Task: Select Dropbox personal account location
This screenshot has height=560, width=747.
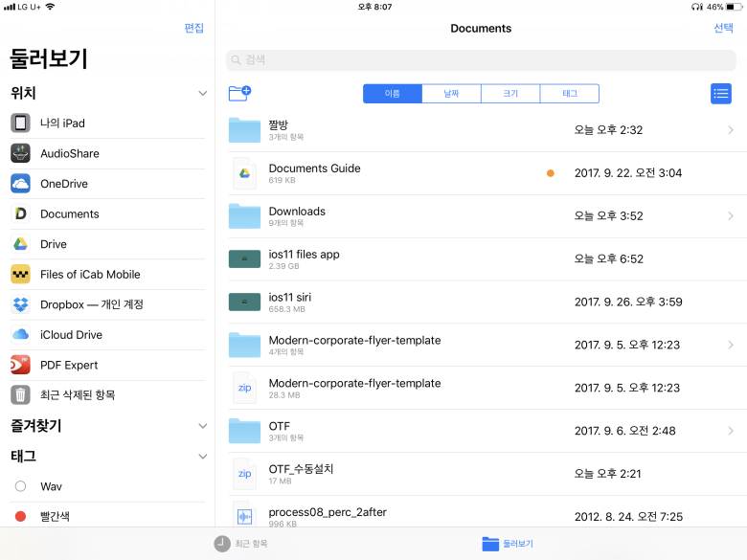Action: coord(89,304)
